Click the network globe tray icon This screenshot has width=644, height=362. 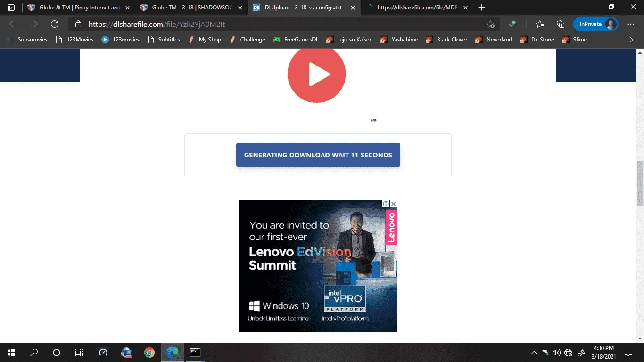568,353
